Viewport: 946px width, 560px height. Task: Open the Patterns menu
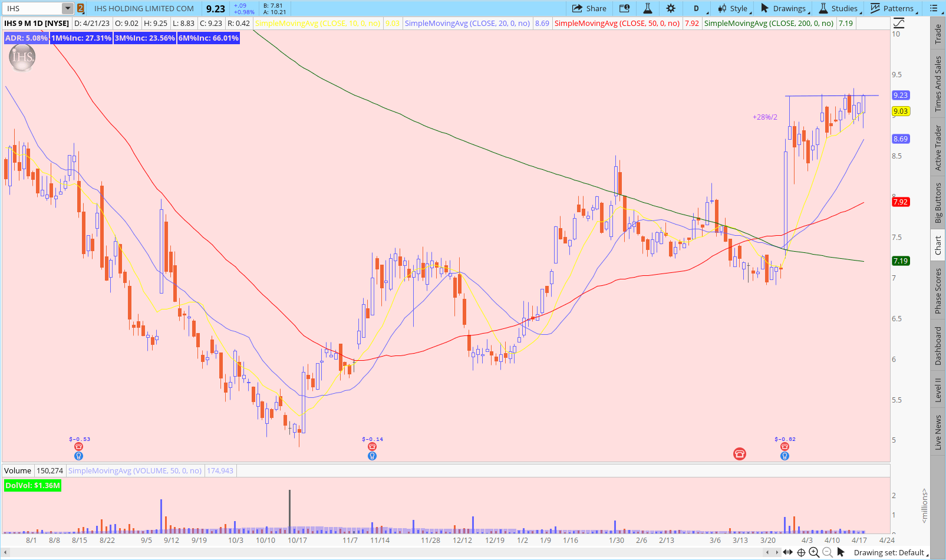point(893,8)
